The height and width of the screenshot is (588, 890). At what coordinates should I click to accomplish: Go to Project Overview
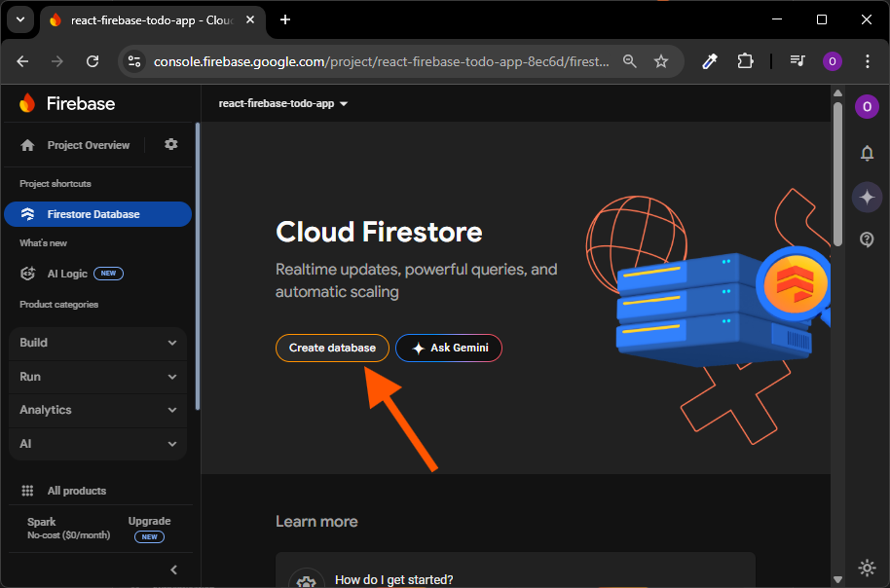pyautogui.click(x=89, y=145)
